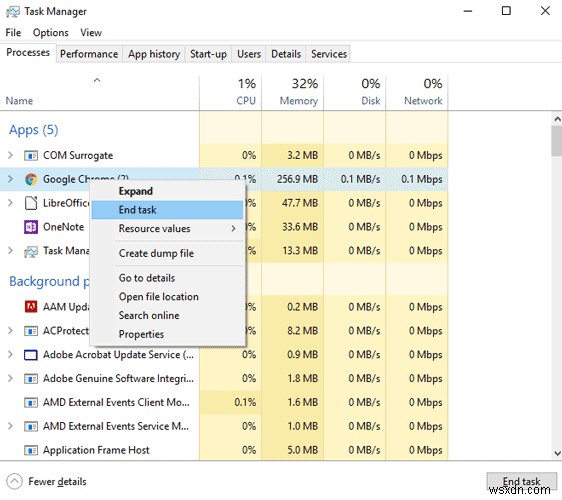Viewport: 562px width, 500px height.
Task: Open the Options menu
Action: point(51,33)
